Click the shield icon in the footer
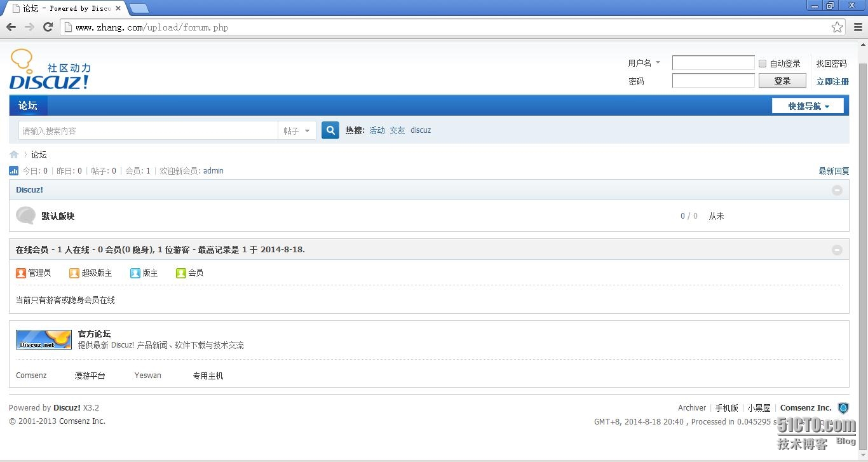868x462 pixels. click(843, 408)
